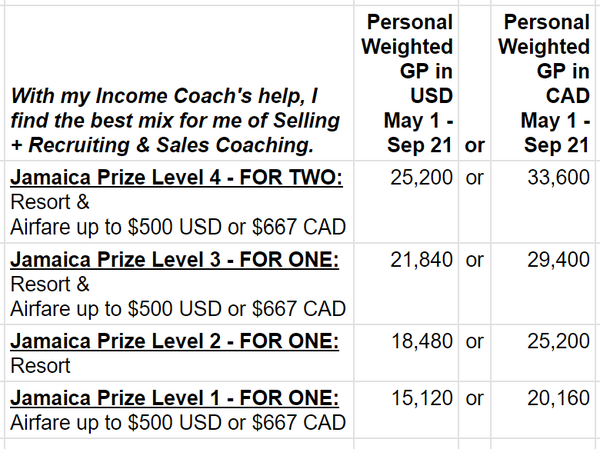This screenshot has height=449, width=600.
Task: Select the Personal Weighted GP in CAD header
Action: click(545, 83)
